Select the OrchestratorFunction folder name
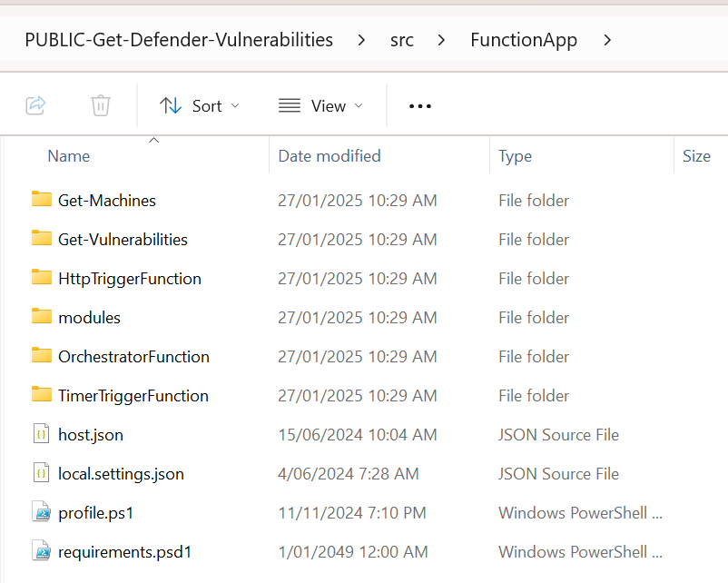 (133, 357)
